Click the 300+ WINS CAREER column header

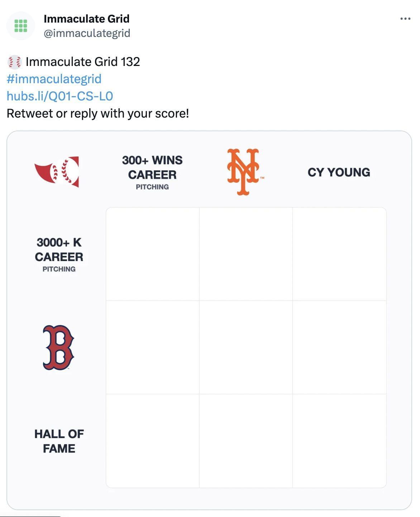tap(152, 173)
